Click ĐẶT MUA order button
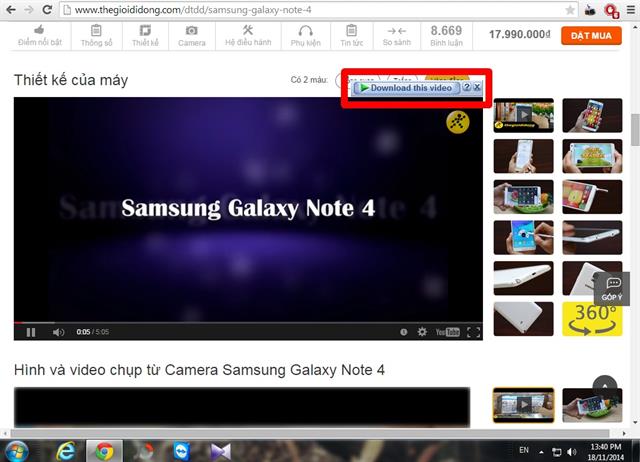 pyautogui.click(x=591, y=36)
